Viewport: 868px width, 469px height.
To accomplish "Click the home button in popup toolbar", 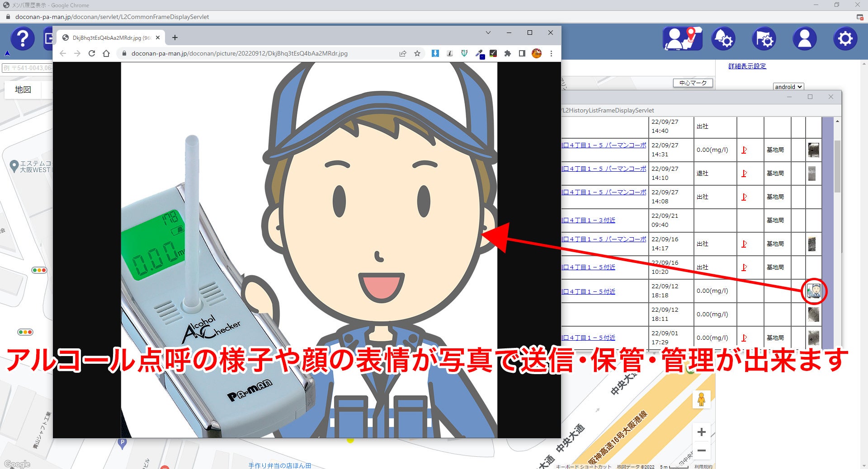I will [x=106, y=53].
